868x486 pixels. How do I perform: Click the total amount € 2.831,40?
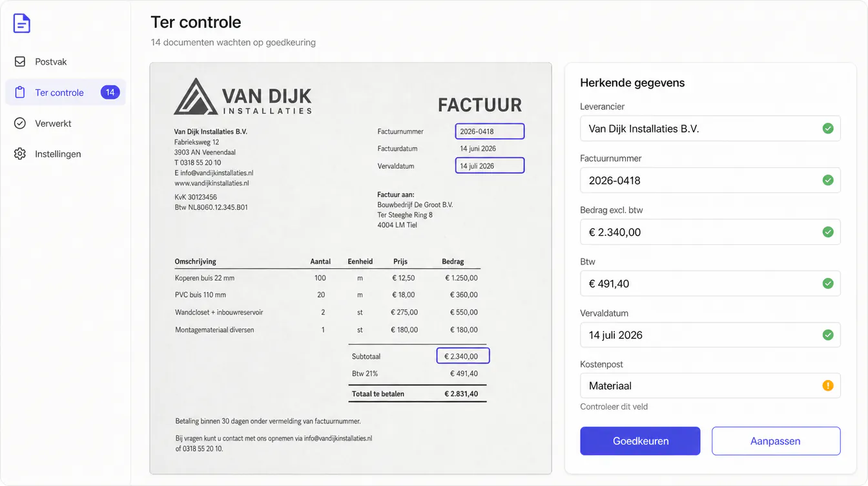(461, 394)
